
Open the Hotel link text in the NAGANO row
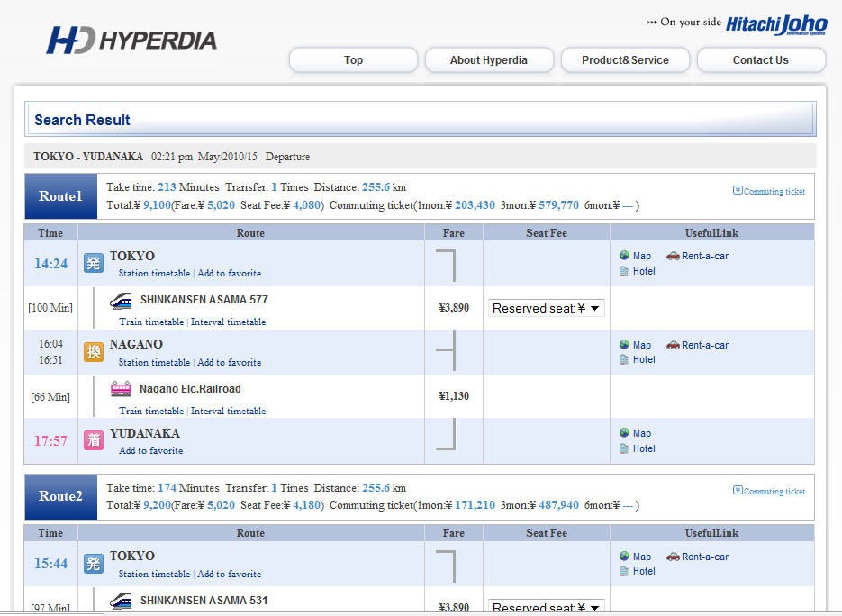click(x=644, y=360)
